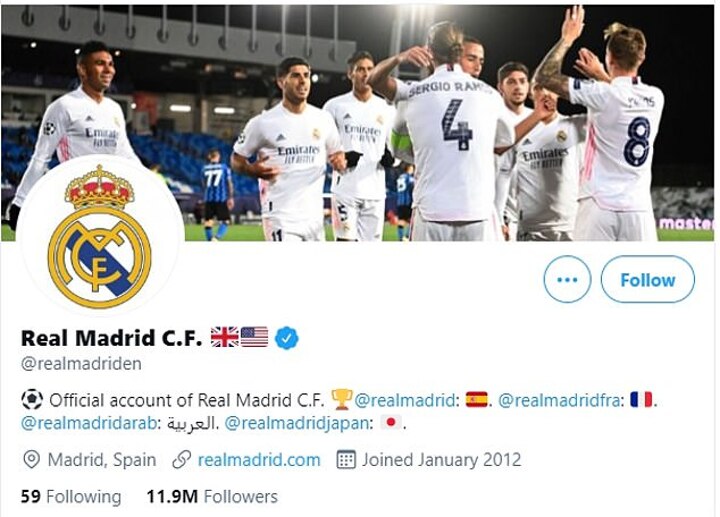Click the link chain icon

pyautogui.click(x=181, y=460)
